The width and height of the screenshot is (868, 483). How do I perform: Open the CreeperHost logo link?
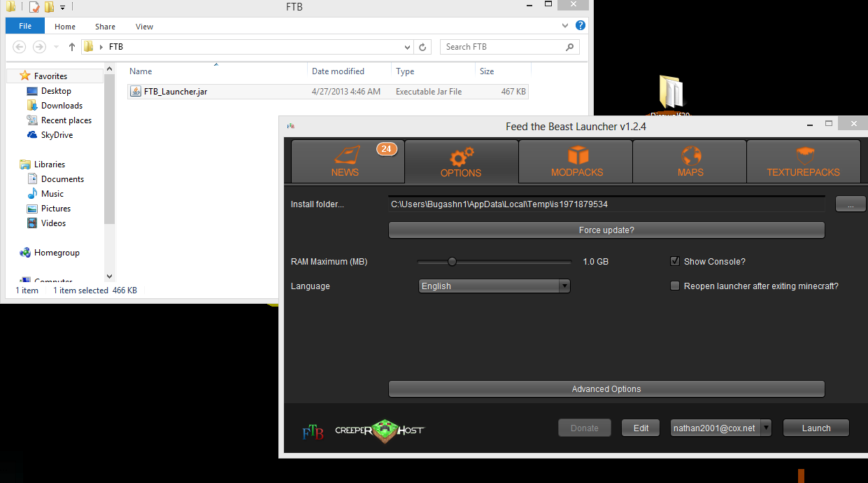pos(380,430)
